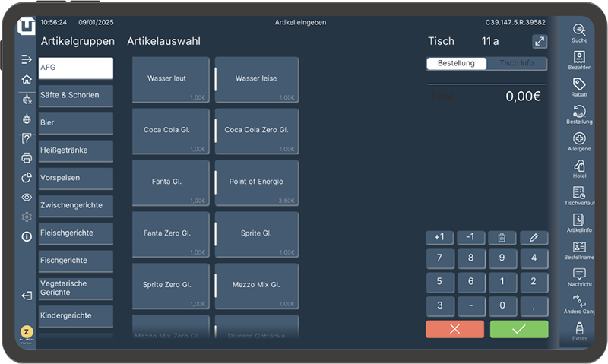
Task: Expand the left sidebar menu arrow
Action: pos(27,59)
